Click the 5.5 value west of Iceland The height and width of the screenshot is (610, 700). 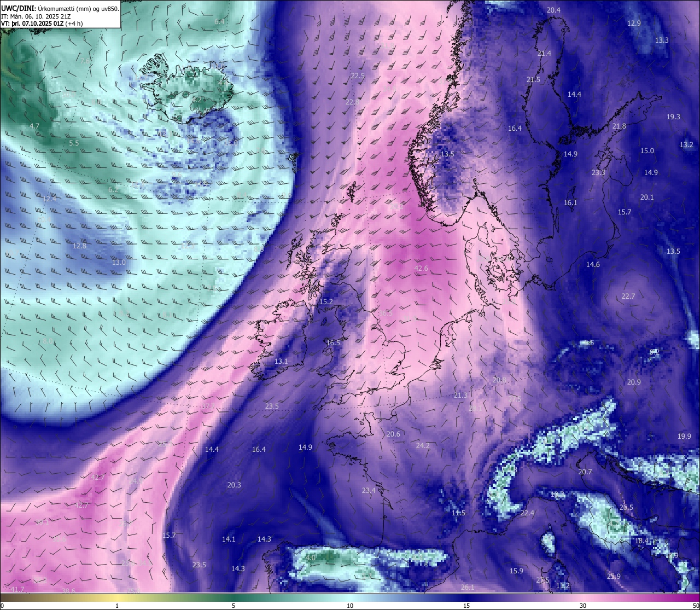pos(74,143)
